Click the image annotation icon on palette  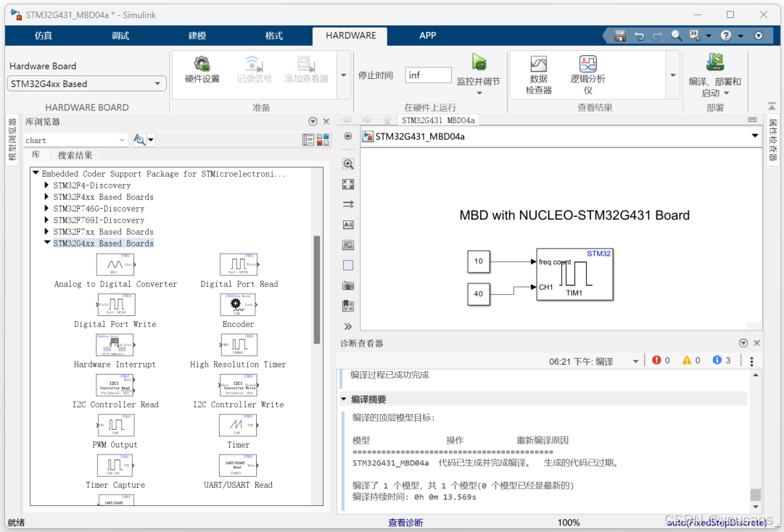[348, 245]
